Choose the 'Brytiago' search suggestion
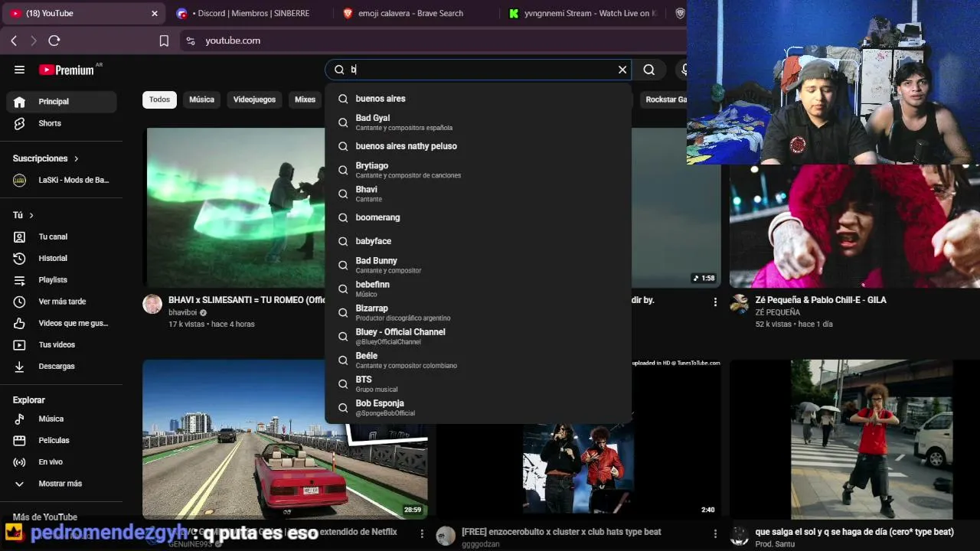This screenshot has height=551, width=980. coord(479,170)
